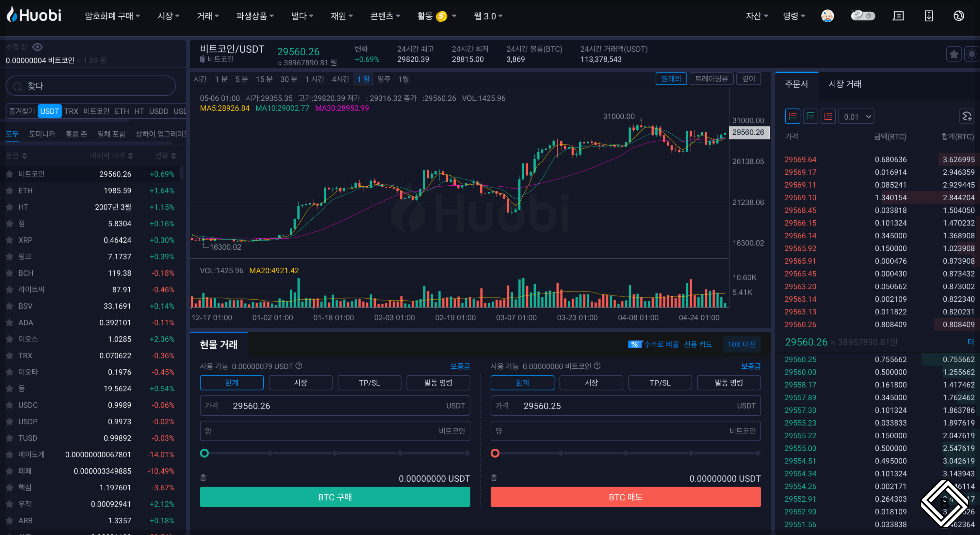The image size is (980, 535).
Task: Click the language globe icon
Action: coord(959,16)
